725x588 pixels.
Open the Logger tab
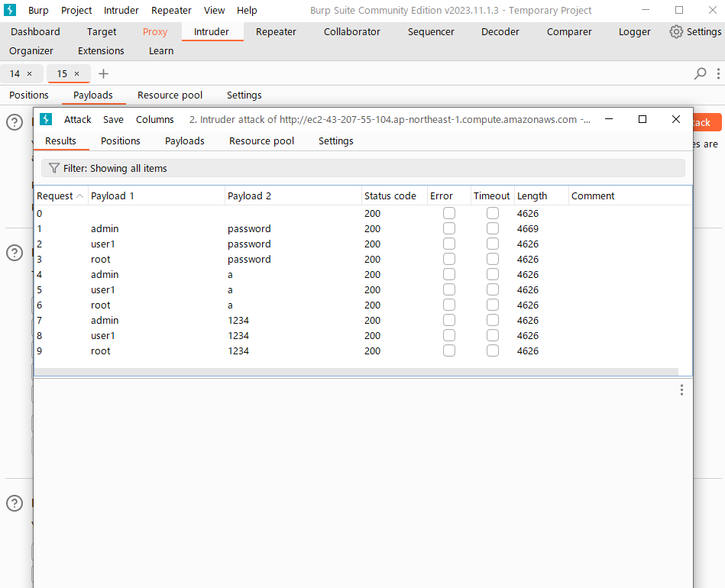coord(634,31)
